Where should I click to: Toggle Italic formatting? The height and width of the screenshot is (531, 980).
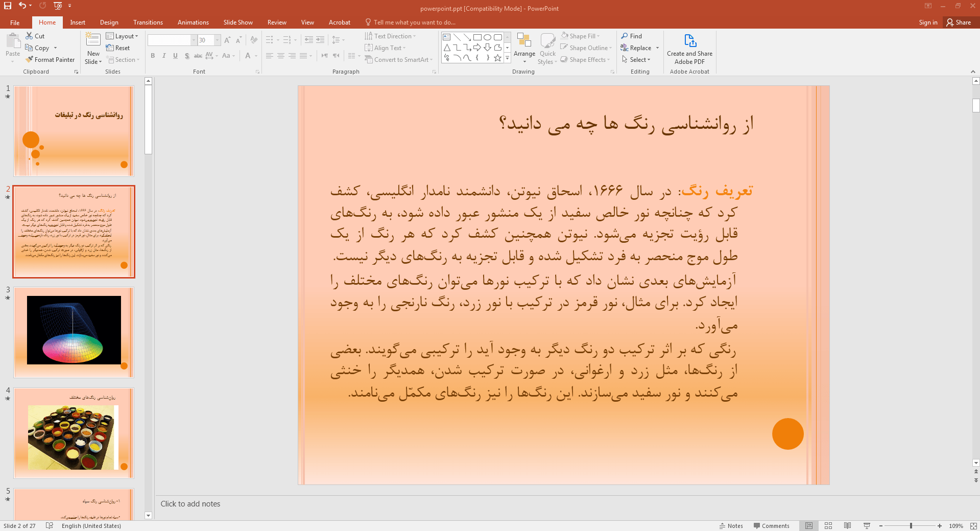click(164, 56)
